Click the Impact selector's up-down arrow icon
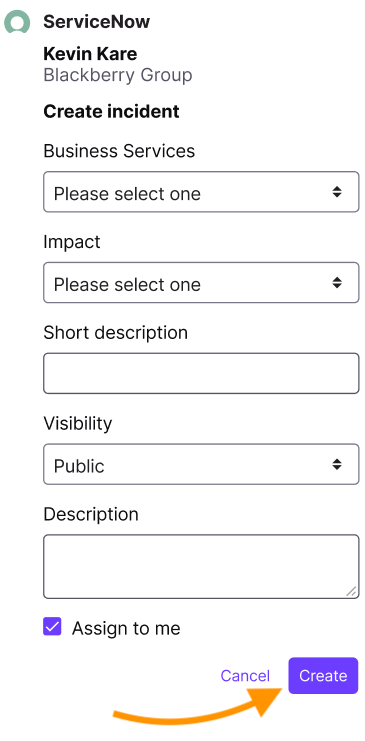 (x=337, y=283)
